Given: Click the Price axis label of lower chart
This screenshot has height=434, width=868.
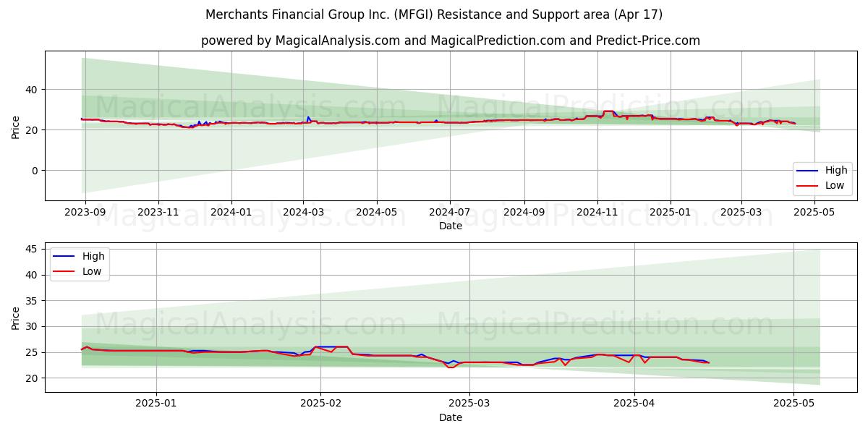Looking at the screenshot, I should (x=16, y=318).
